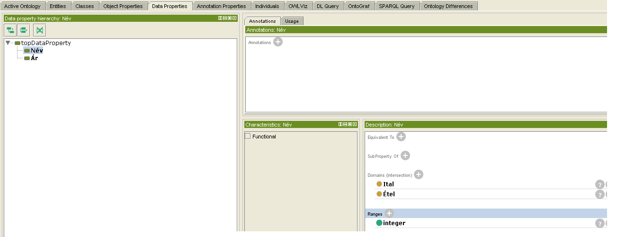Open the Object Properties tab

pos(123,6)
